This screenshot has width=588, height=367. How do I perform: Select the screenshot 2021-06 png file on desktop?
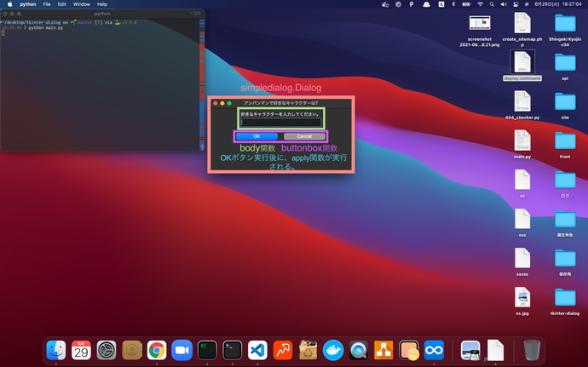480,31
